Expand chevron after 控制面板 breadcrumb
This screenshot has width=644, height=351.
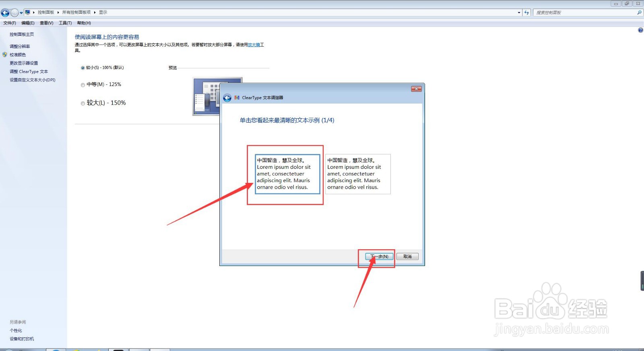point(58,12)
